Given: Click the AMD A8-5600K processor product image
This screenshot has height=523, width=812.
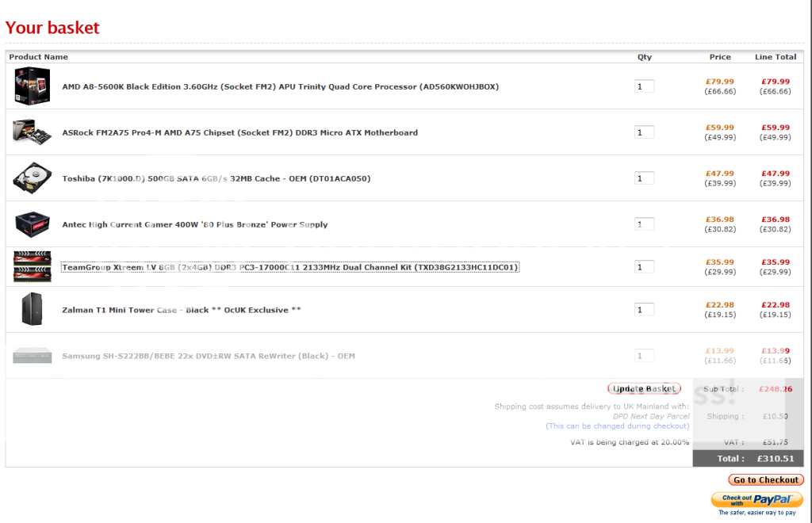Looking at the screenshot, I should [x=32, y=86].
